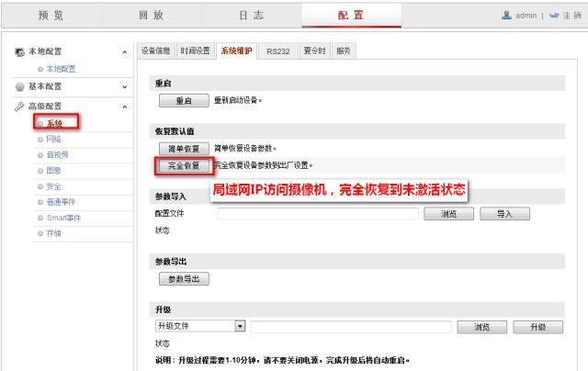Collapse the 高级配置 section chevron

tap(124, 106)
